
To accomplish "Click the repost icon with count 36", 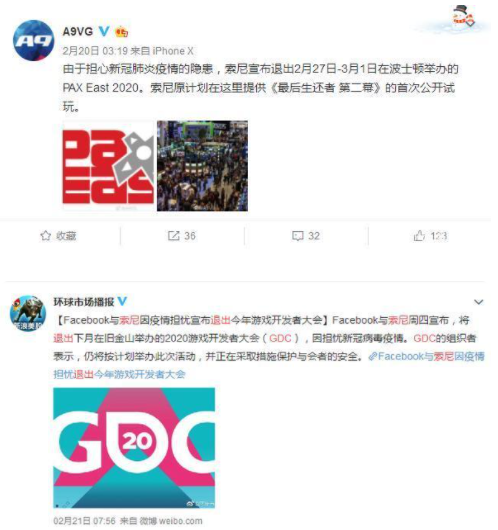I will coord(174,236).
